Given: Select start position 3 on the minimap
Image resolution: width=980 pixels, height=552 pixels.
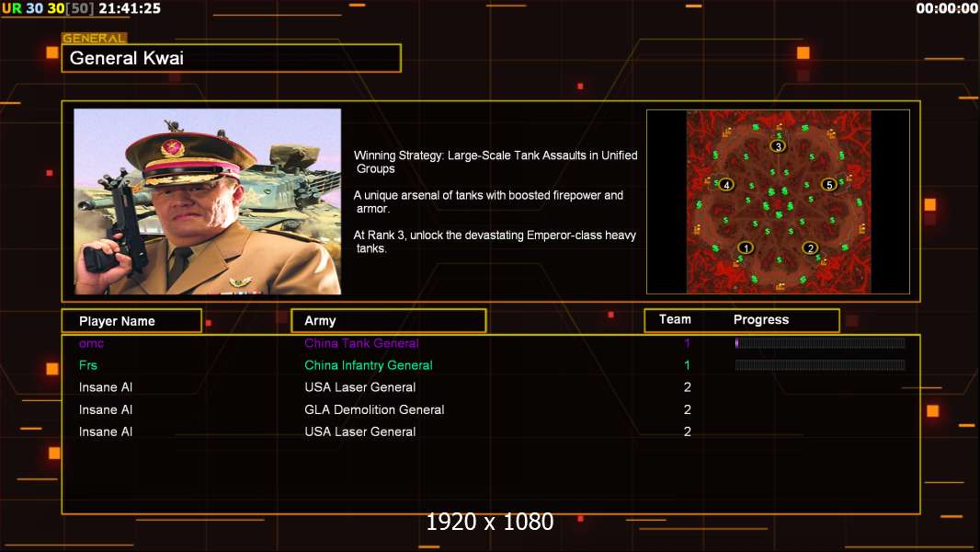Looking at the screenshot, I should pyautogui.click(x=778, y=146).
